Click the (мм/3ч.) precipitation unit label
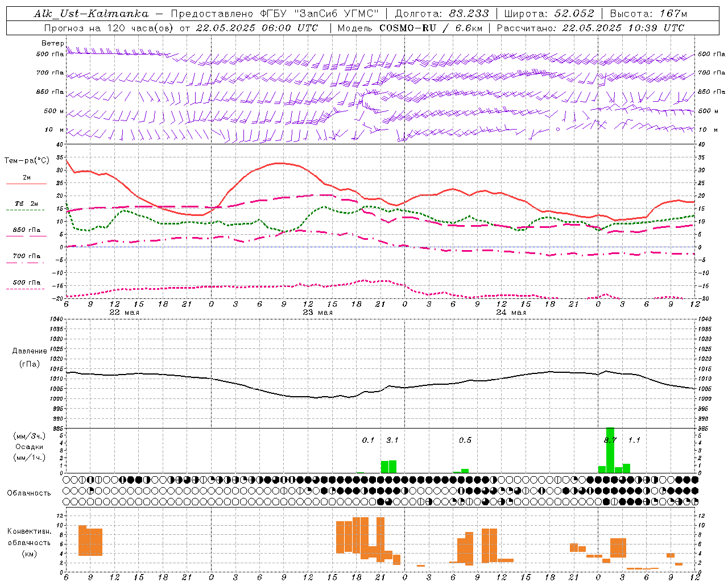 pyautogui.click(x=30, y=436)
